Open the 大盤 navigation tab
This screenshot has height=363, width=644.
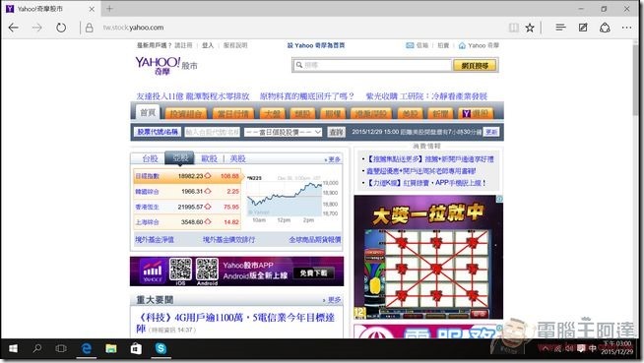(x=273, y=113)
